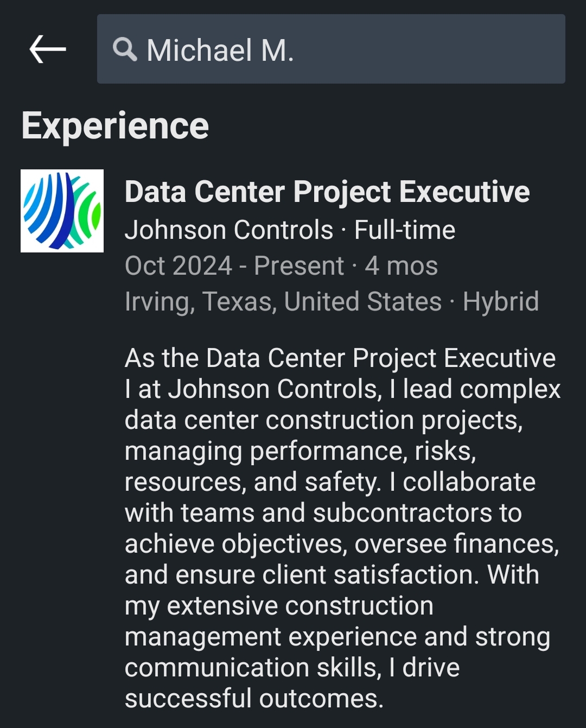
Task: Tap the 'achieve objectives, oversee finances,' line
Action: coord(342,544)
